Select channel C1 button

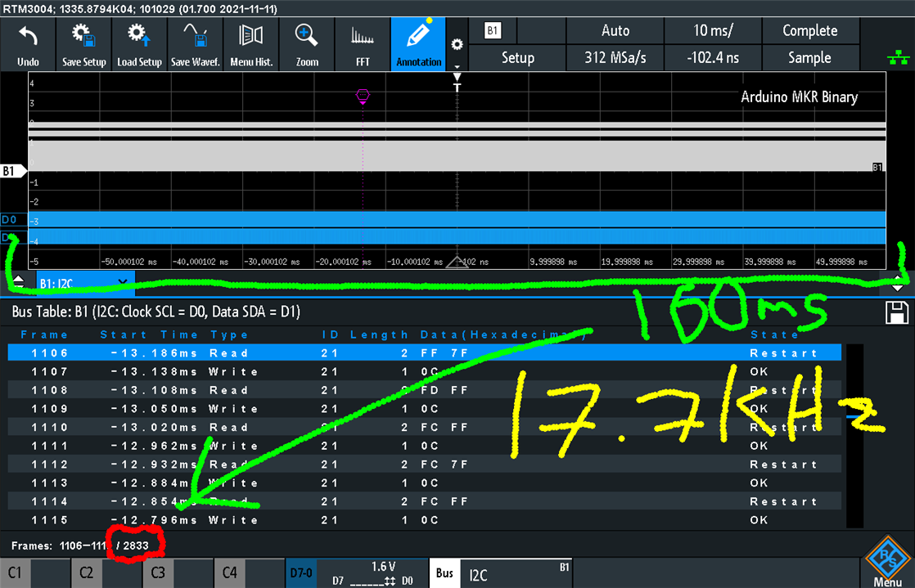coord(34,572)
